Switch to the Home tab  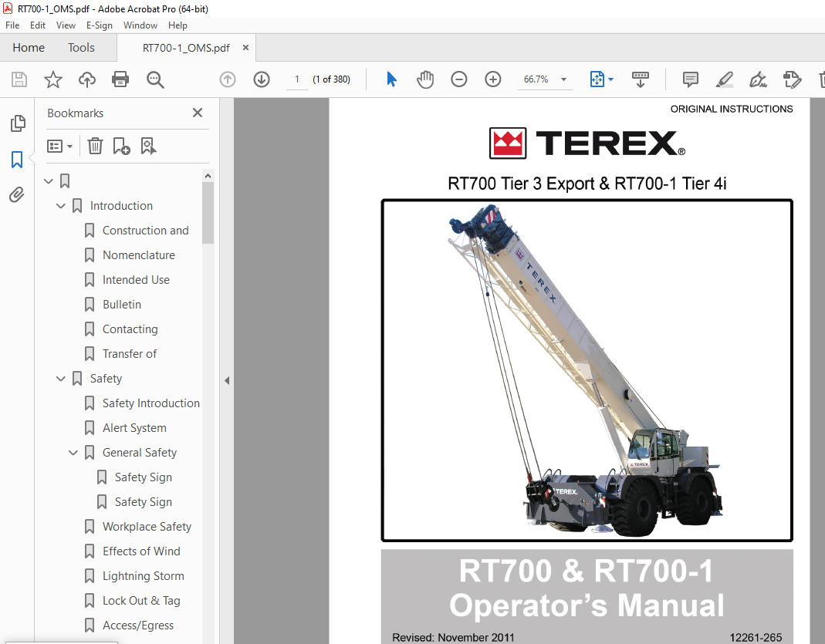(29, 48)
